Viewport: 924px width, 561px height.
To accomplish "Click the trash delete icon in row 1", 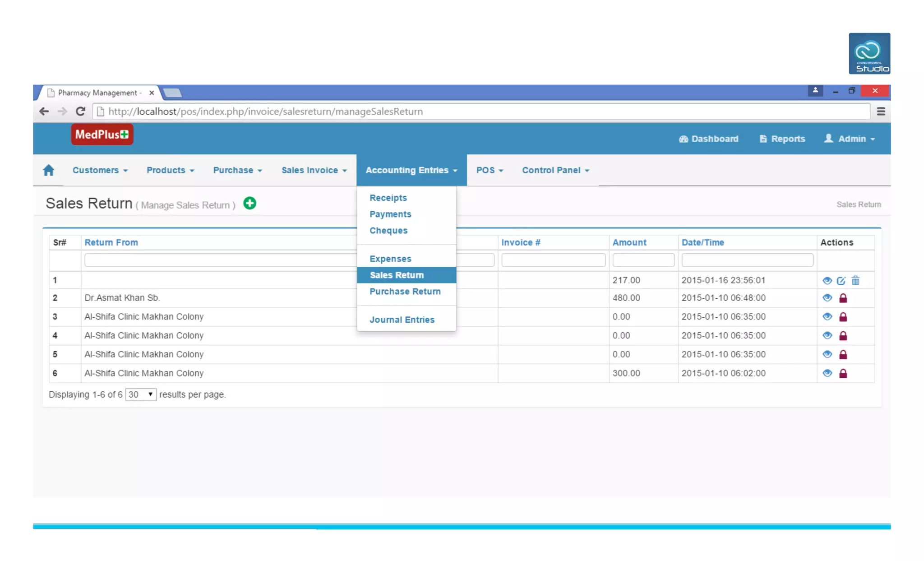I will (855, 281).
